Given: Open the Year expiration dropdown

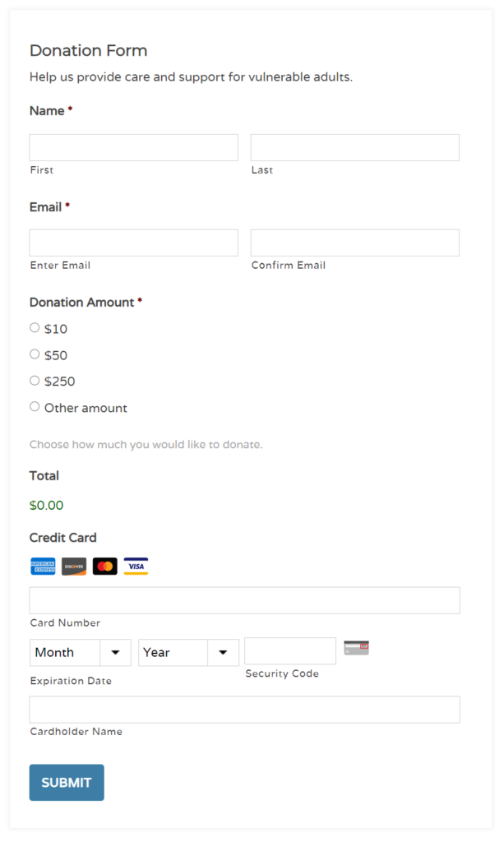Looking at the screenshot, I should coord(187,652).
